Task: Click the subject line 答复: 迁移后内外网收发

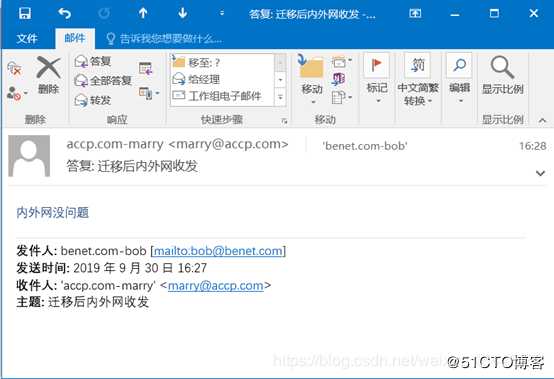Action: 132,166
